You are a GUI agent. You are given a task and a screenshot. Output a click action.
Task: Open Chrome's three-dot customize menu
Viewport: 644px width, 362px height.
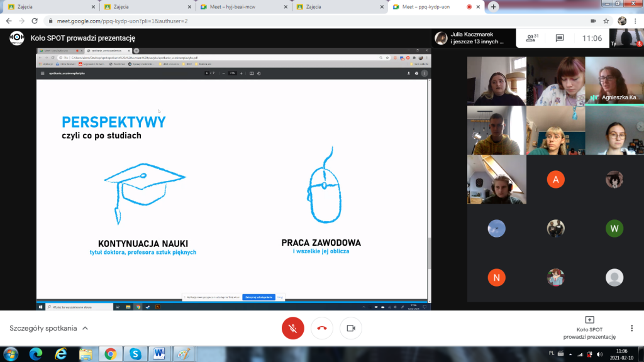(x=636, y=21)
